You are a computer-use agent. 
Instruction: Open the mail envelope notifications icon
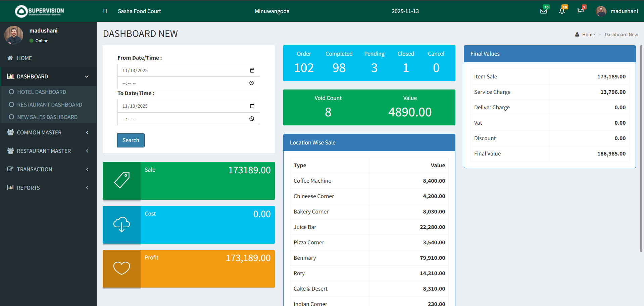(543, 11)
